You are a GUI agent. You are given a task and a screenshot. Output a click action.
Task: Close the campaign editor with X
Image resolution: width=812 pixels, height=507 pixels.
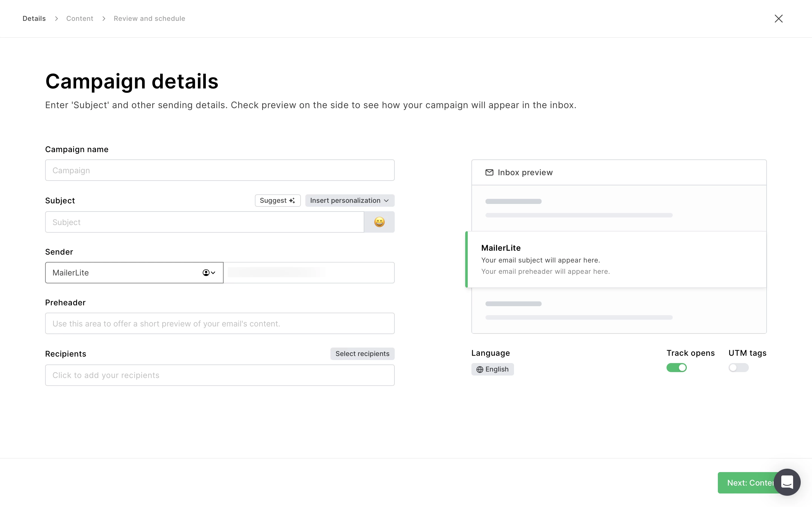point(778,18)
